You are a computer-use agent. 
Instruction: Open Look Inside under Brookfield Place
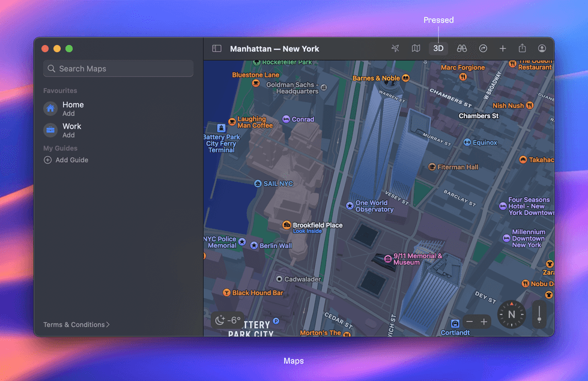308,231
